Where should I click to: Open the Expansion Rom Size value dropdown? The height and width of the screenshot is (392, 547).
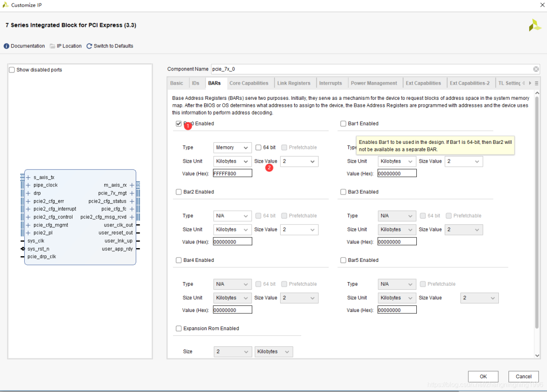click(x=232, y=351)
